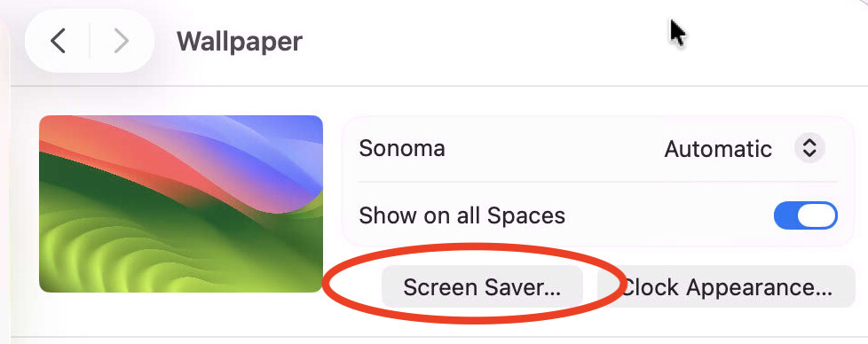Viewport: 868px width, 344px height.
Task: Open the appearance chevron popup icon
Action: pyautogui.click(x=809, y=148)
